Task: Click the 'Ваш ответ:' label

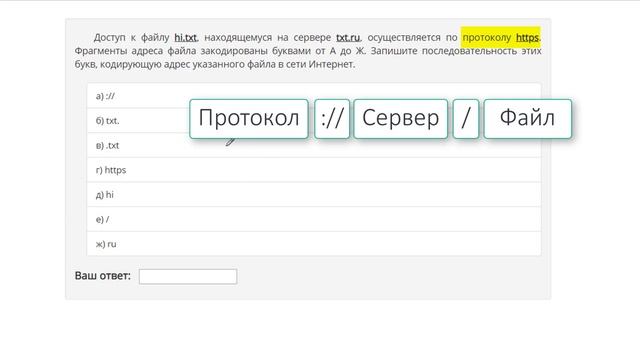Action: point(103,276)
